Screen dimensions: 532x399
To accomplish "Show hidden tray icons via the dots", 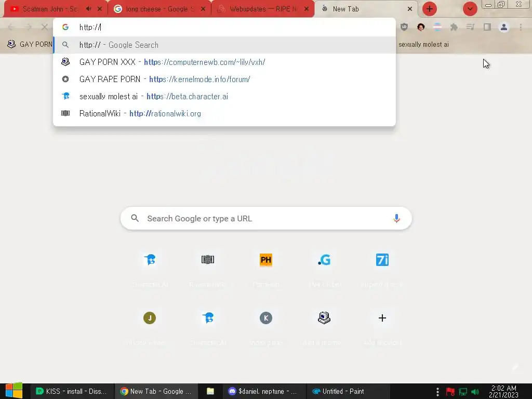I will click(437, 392).
